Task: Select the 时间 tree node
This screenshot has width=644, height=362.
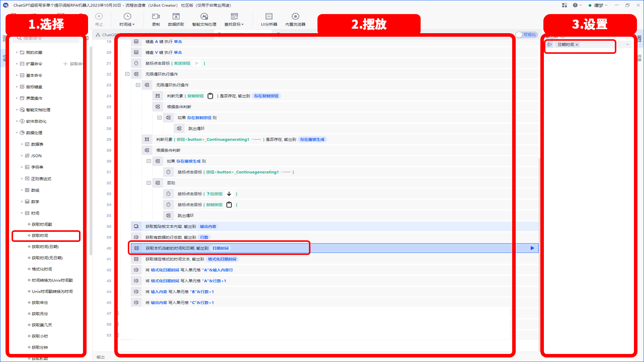Action: coord(35,213)
